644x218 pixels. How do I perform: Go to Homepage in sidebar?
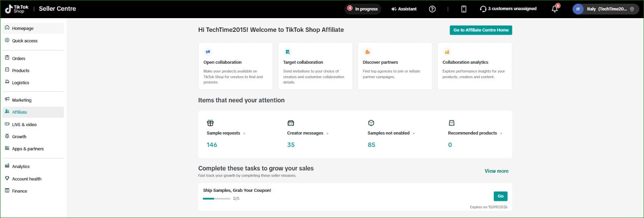tap(33, 28)
